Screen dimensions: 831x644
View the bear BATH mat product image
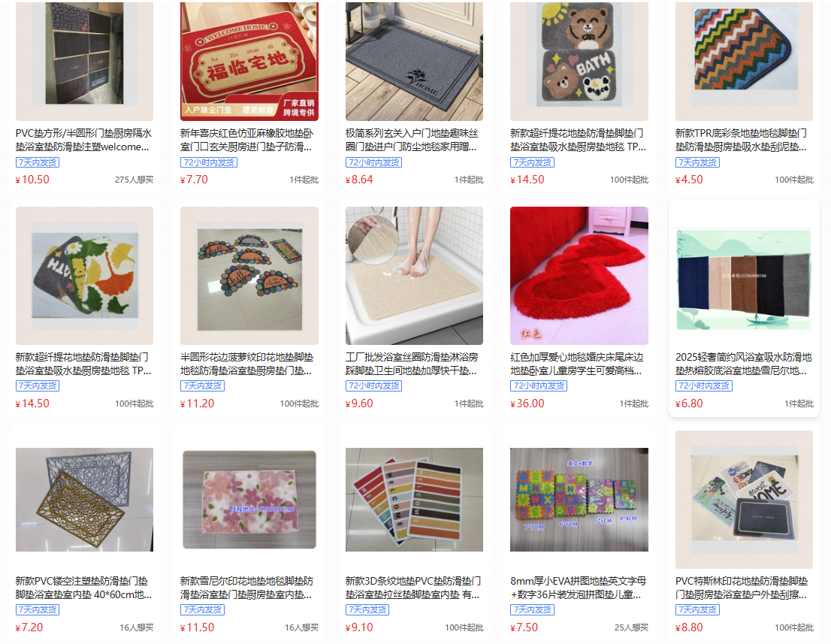(x=579, y=61)
